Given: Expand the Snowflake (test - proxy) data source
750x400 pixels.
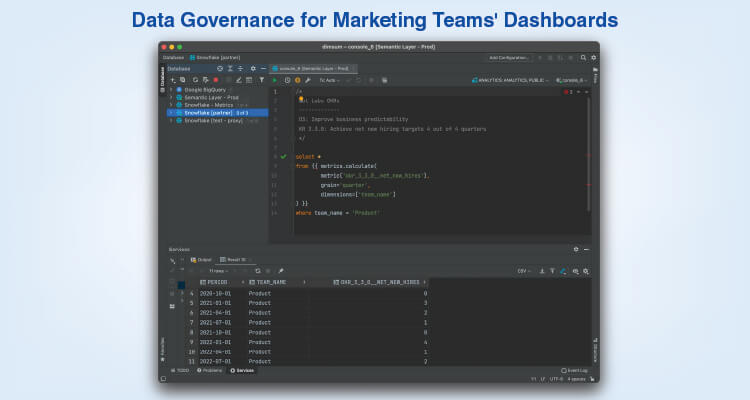Looking at the screenshot, I should pos(171,121).
